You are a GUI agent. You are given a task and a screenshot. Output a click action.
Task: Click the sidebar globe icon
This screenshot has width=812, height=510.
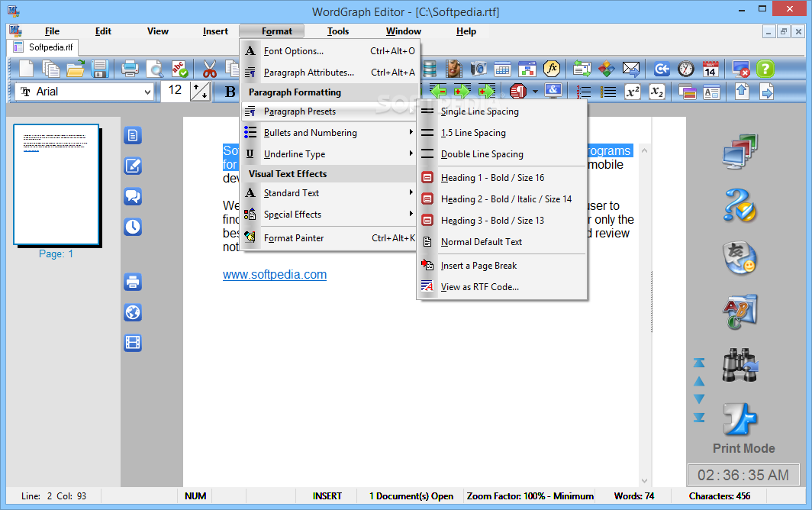(x=133, y=312)
